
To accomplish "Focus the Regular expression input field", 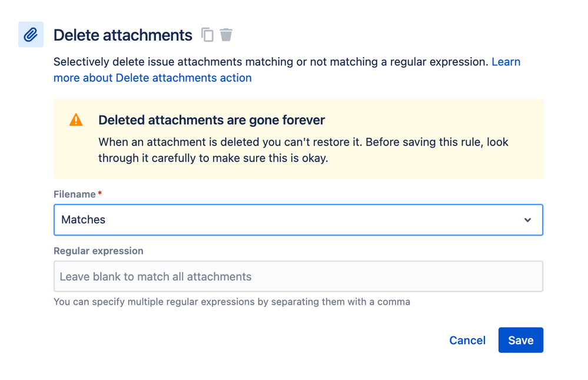I will point(298,276).
